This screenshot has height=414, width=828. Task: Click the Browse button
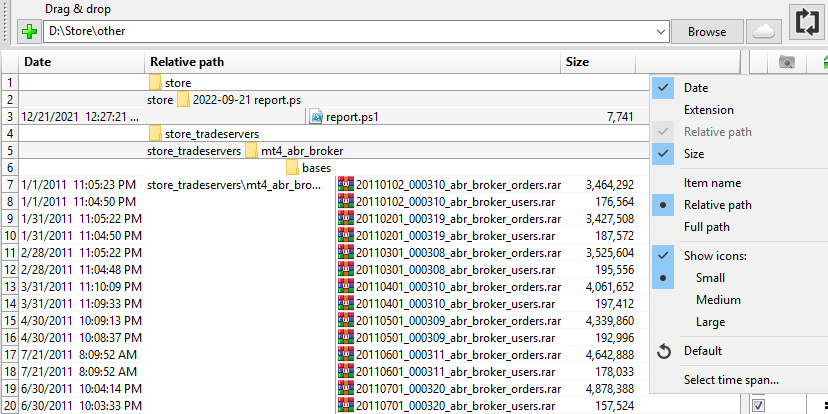click(x=707, y=32)
